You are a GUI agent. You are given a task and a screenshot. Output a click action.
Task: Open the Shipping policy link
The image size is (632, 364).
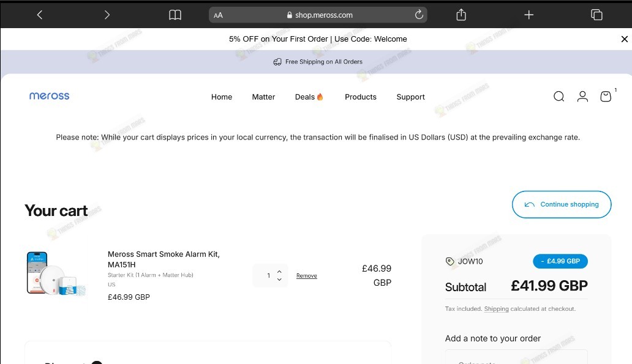pyautogui.click(x=496, y=309)
